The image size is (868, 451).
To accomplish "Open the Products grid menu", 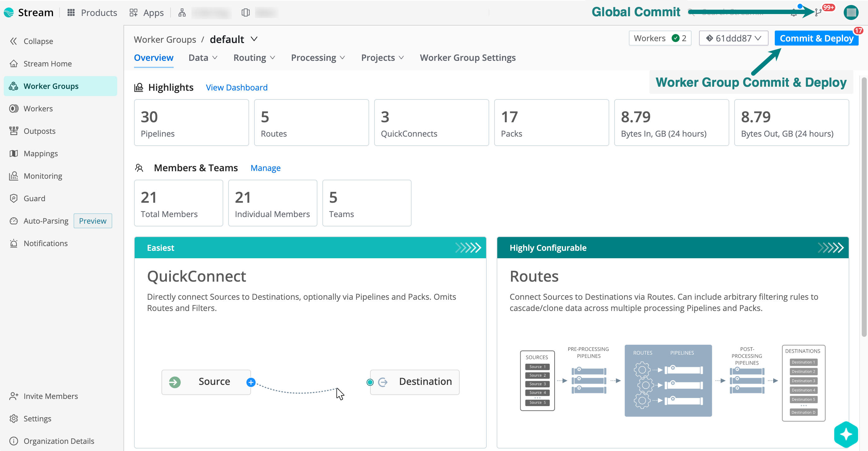I will (x=92, y=12).
